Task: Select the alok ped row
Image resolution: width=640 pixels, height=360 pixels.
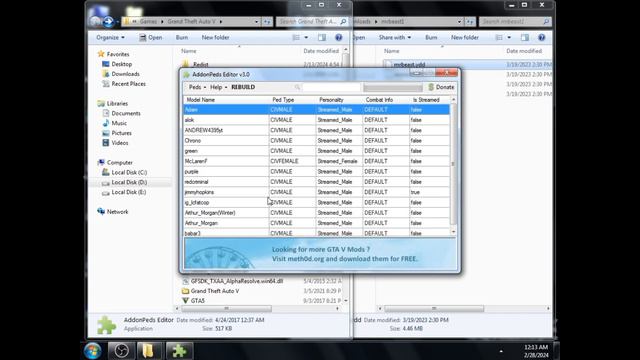Action: point(317,120)
